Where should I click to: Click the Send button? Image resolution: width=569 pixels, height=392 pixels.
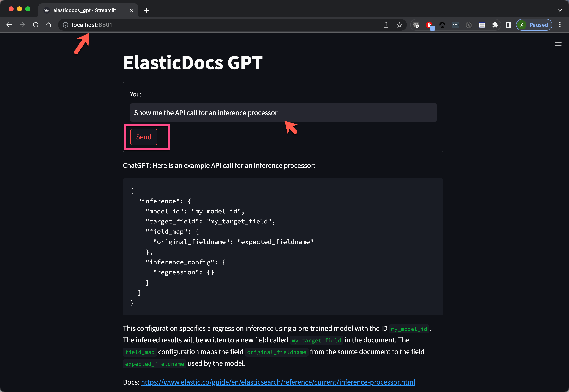[x=144, y=137]
